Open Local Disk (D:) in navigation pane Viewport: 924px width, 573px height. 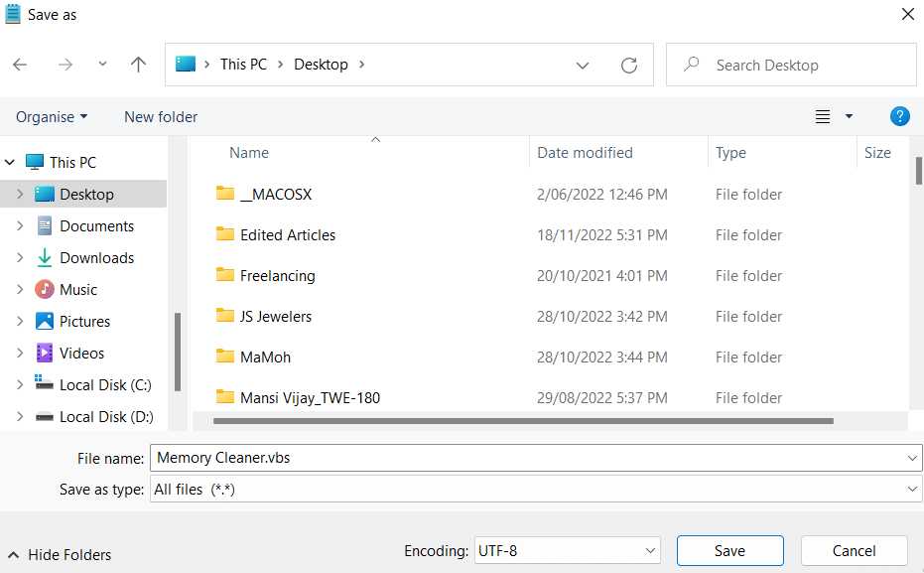pyautogui.click(x=106, y=417)
